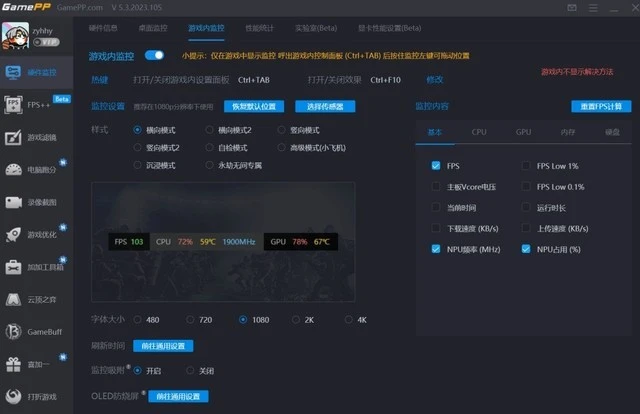Viewport: 640px width, 414px height.
Task: Click the mail icon in title bar
Action: 572,8
